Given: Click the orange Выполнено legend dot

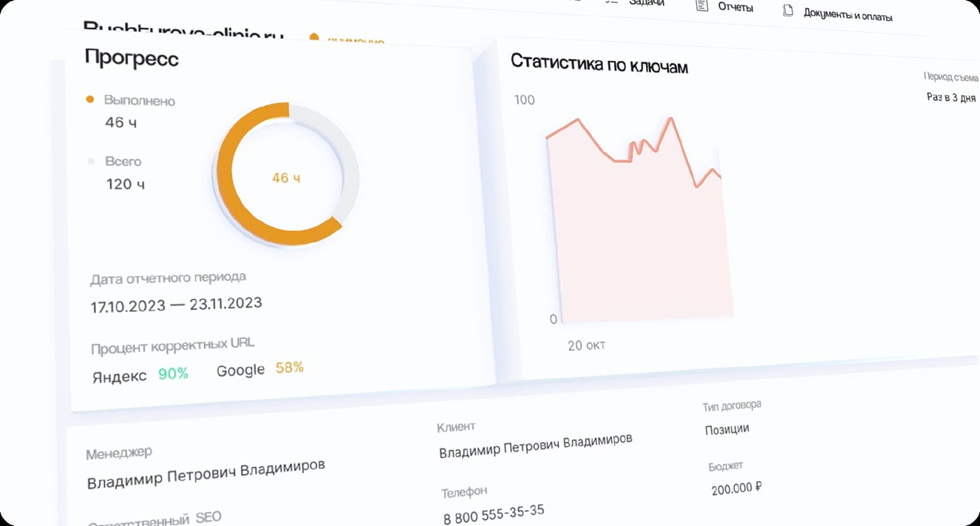Looking at the screenshot, I should point(90,99).
